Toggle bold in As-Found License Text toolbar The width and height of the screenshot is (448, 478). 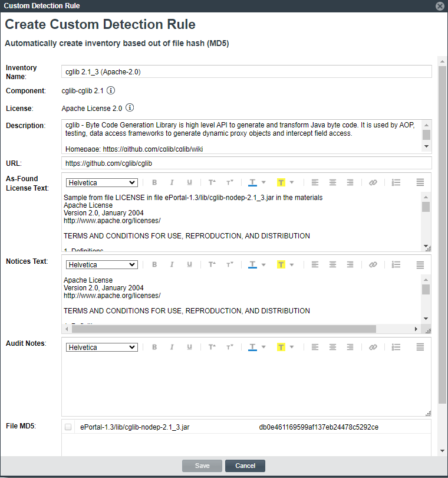pyautogui.click(x=154, y=183)
